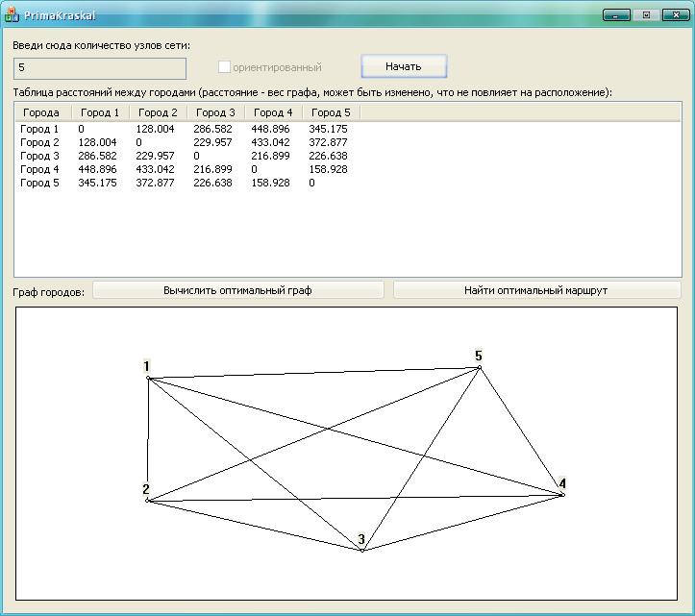Click cell 433.042 in Город 2 row
Image resolution: width=695 pixels, height=616 pixels.
tap(270, 142)
